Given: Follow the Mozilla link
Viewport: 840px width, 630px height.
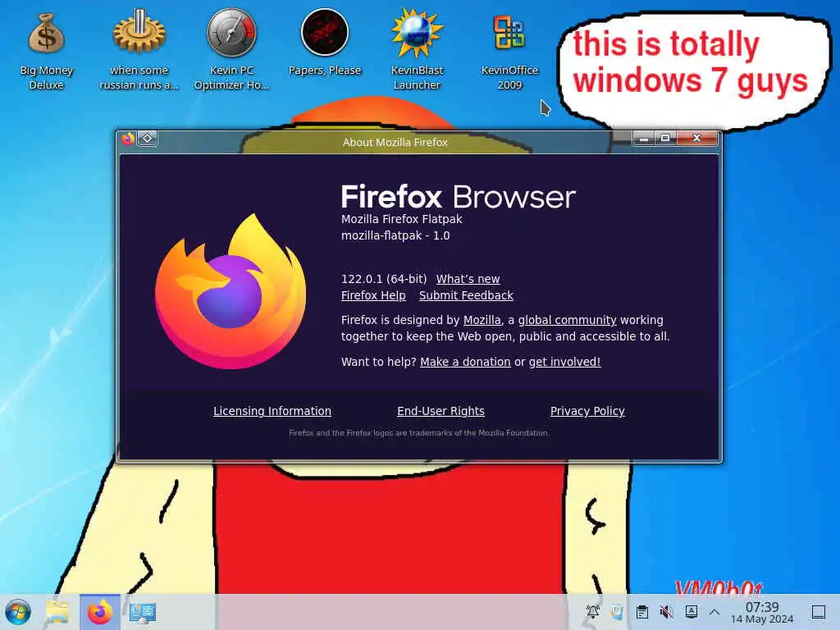Looking at the screenshot, I should click(x=482, y=321).
